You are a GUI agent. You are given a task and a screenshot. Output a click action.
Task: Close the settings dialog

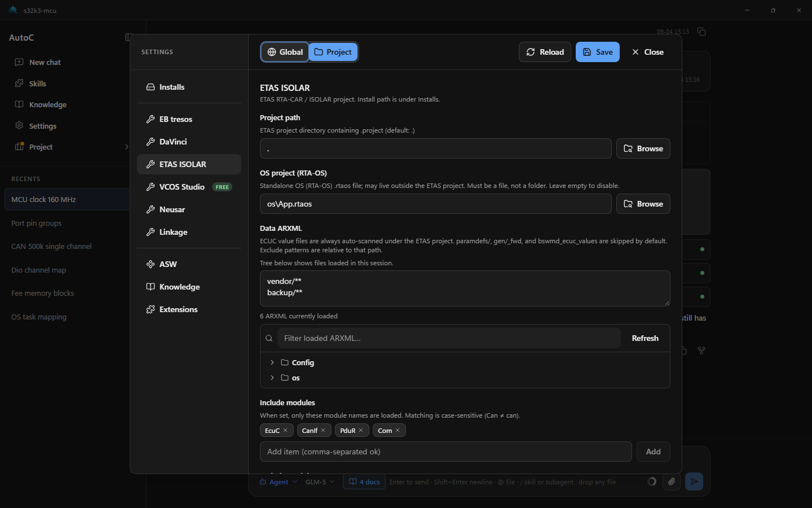(647, 52)
